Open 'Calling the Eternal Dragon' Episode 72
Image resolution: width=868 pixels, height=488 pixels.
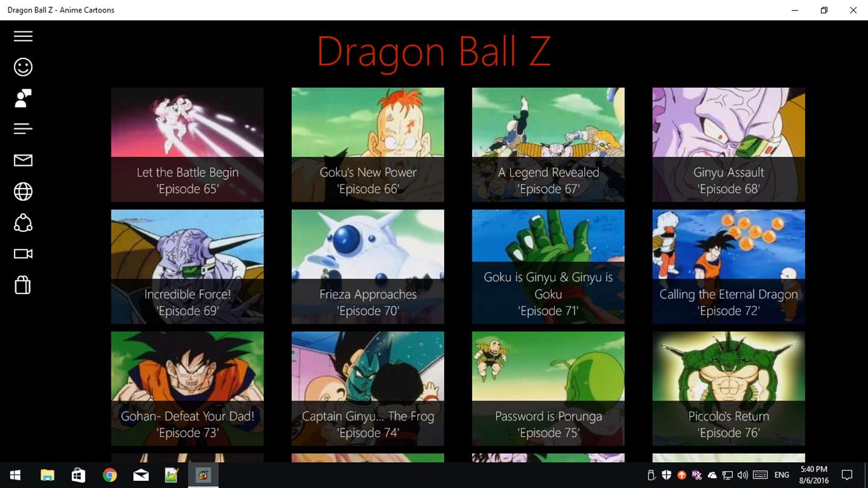[x=729, y=267]
